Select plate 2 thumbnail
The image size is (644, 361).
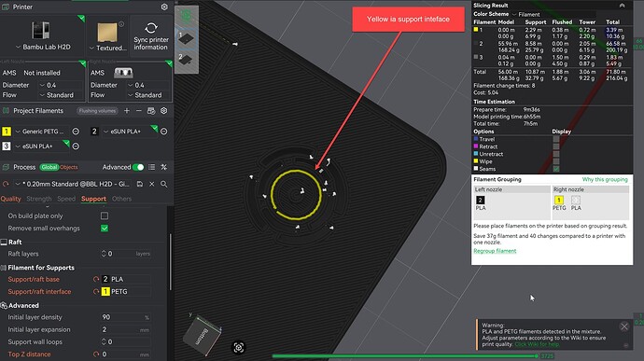pyautogui.click(x=186, y=59)
